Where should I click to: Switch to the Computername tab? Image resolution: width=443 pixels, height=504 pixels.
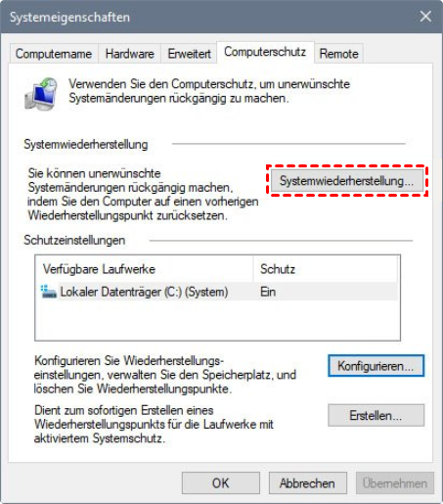click(54, 54)
